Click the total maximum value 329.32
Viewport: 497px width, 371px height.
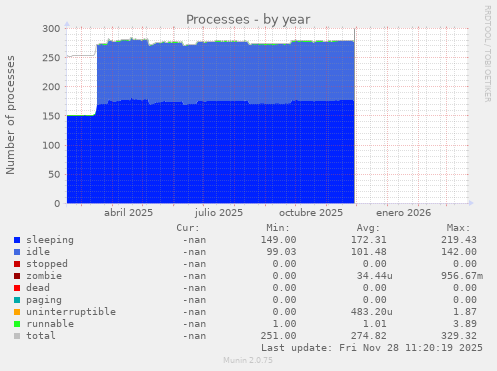(459, 336)
